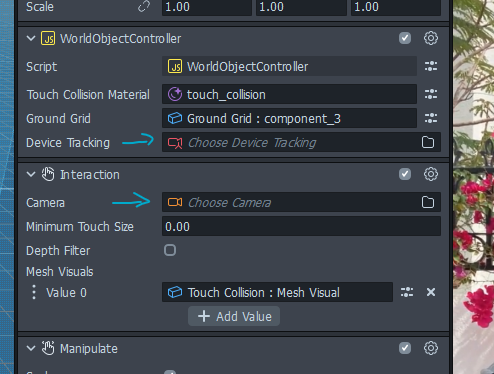Image resolution: width=494 pixels, height=374 pixels.
Task: Disable the Interaction component checkbox
Action: click(x=405, y=174)
